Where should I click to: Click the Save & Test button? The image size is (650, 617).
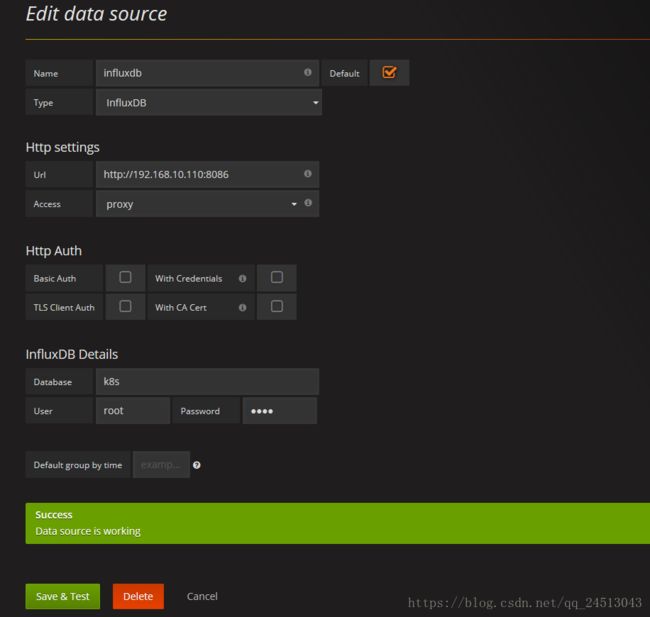tap(63, 596)
